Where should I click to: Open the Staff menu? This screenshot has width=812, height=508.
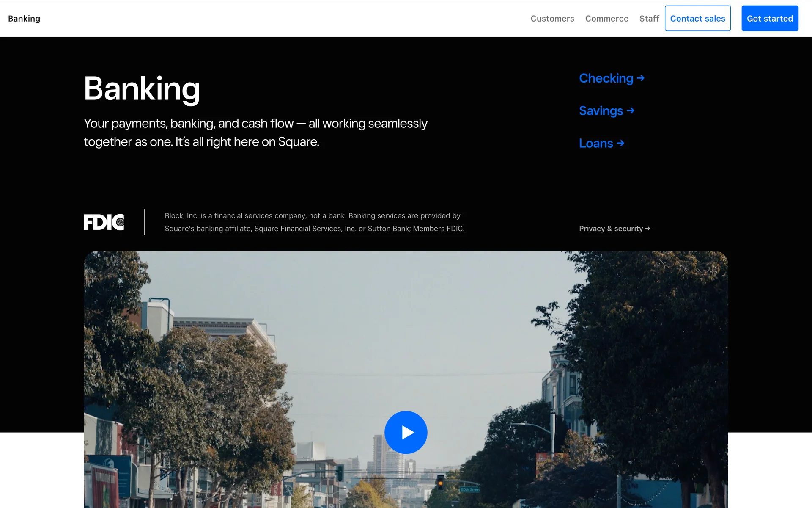point(649,19)
